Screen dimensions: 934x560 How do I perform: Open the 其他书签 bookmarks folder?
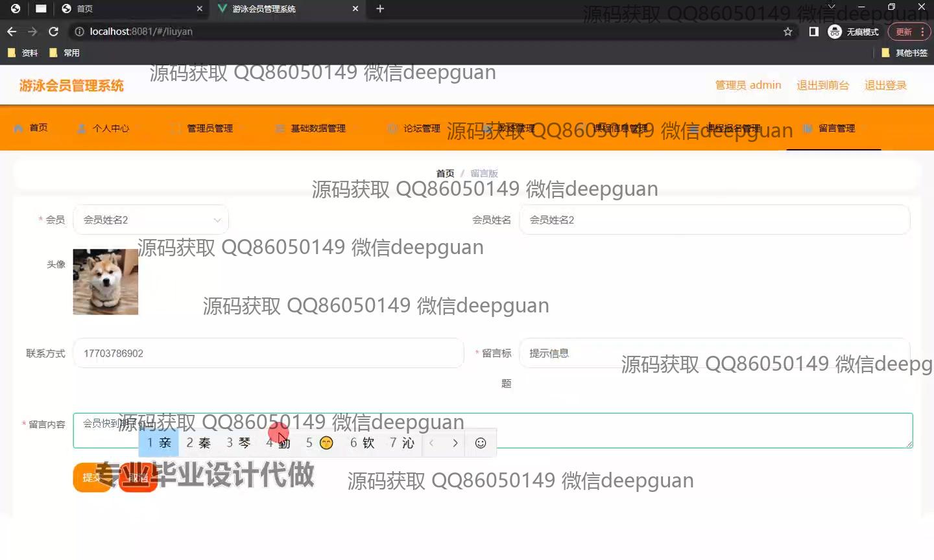pos(905,53)
